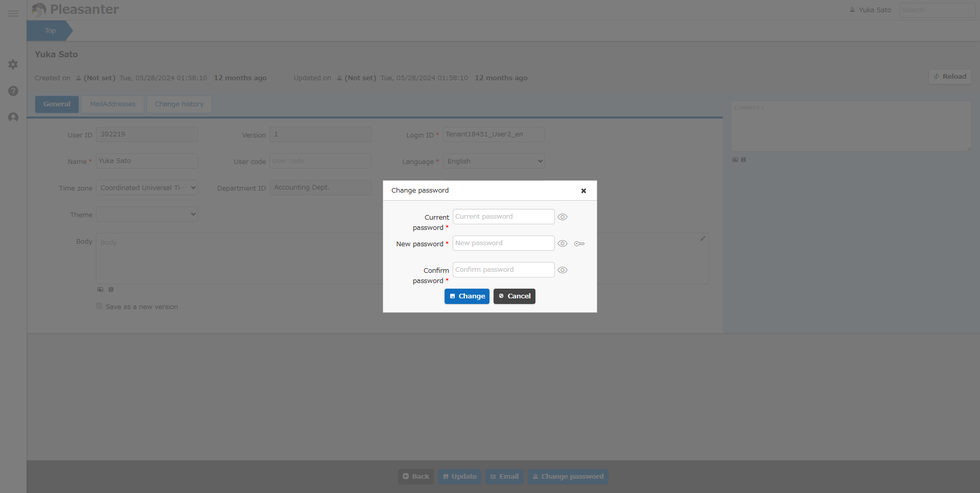
Task: Click the top-right Search box
Action: click(937, 10)
